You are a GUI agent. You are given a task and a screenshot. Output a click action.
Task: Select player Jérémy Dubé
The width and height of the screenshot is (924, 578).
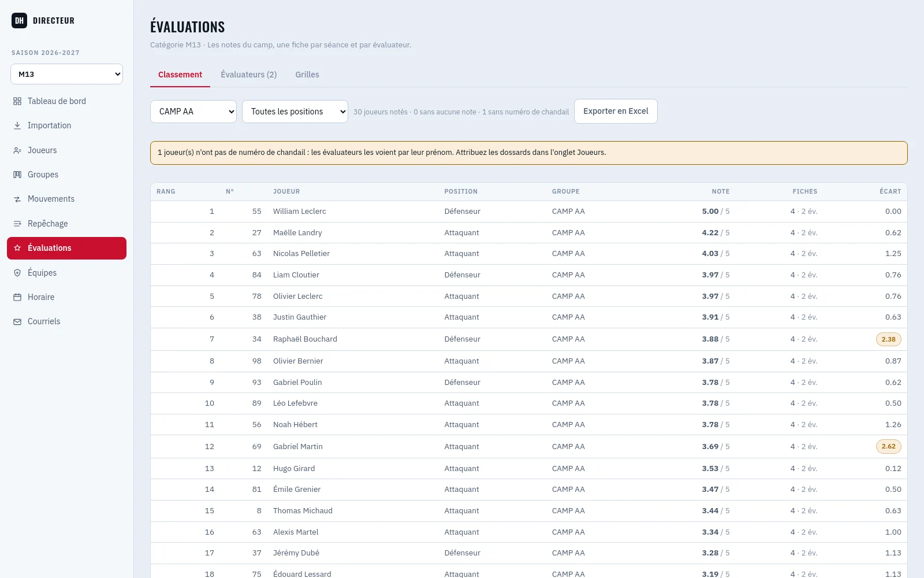(x=296, y=553)
